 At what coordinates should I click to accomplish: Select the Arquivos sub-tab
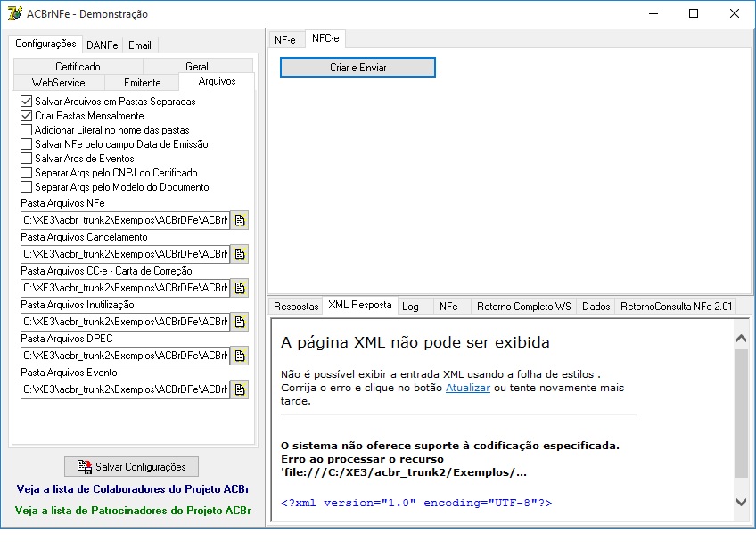click(217, 81)
